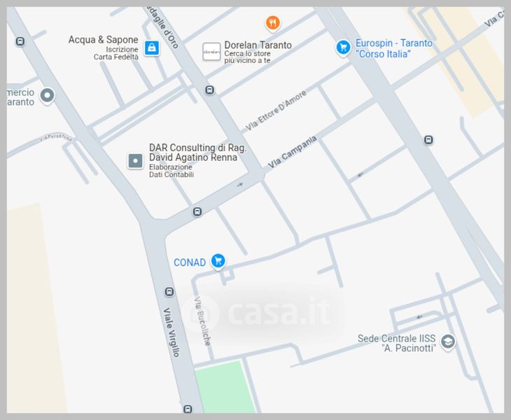Open the Eurospin - Taranto "Corso Italia" label
Viewport: 511px width, 420px height.
393,48
